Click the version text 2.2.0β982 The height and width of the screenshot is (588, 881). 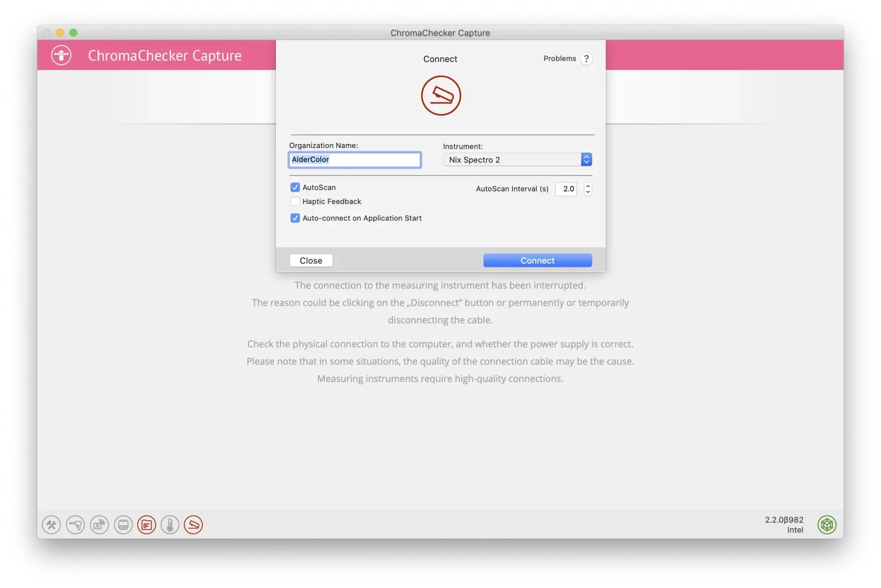784,520
